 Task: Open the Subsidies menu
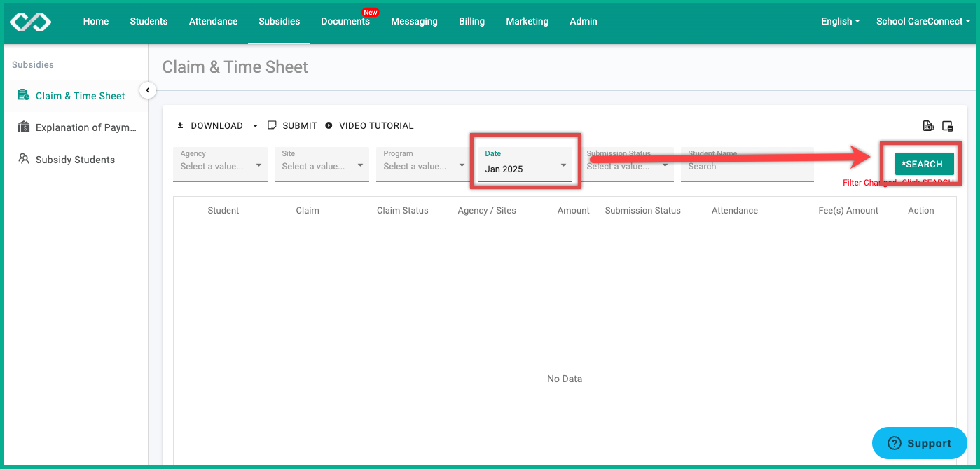click(x=279, y=21)
